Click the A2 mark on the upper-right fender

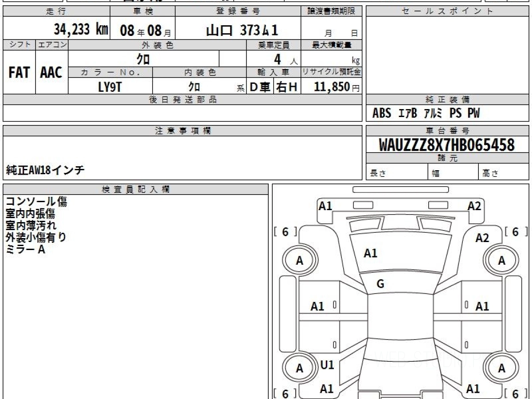point(482,238)
